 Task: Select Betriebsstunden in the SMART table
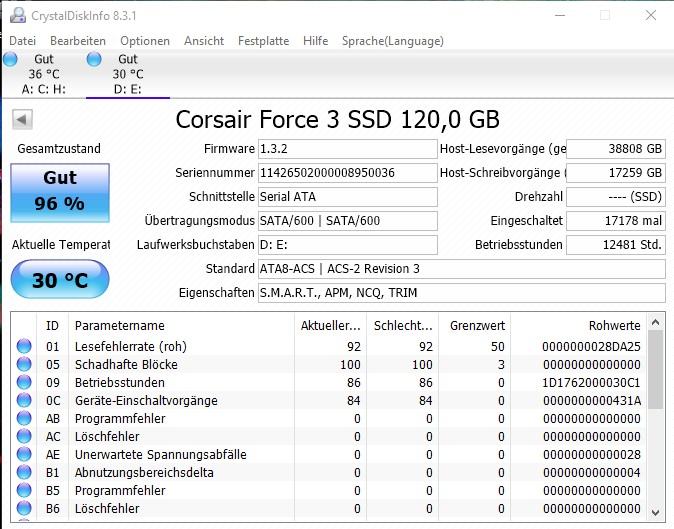[x=119, y=382]
